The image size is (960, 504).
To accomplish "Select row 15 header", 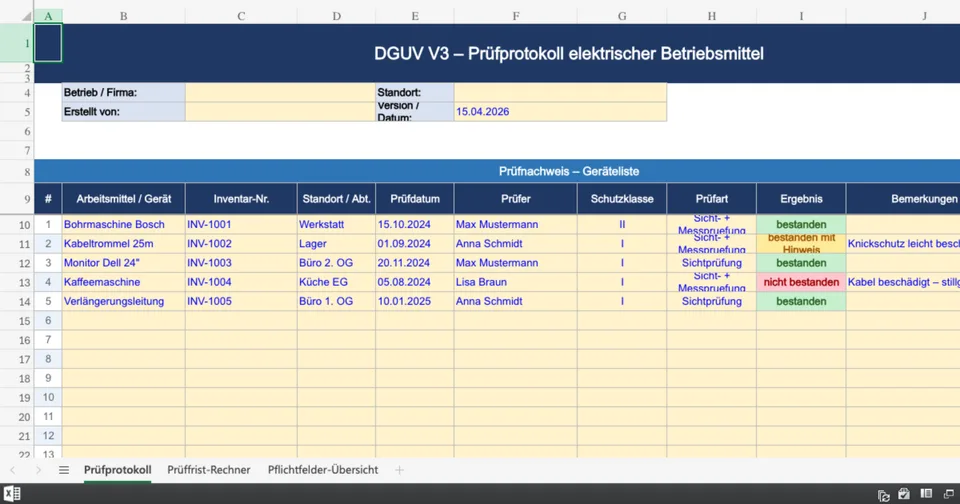I will coord(17,321).
